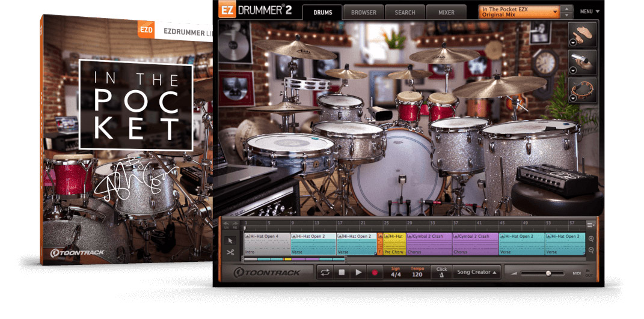Open the tambourine instrument dropdown arrow
This screenshot has height=319, width=644.
[x=573, y=98]
